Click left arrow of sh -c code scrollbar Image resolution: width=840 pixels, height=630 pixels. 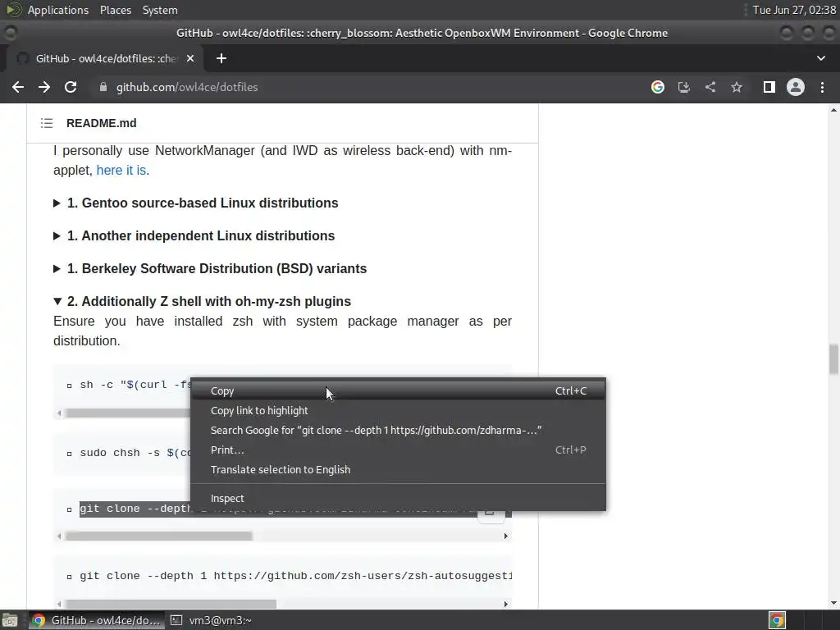pos(59,413)
